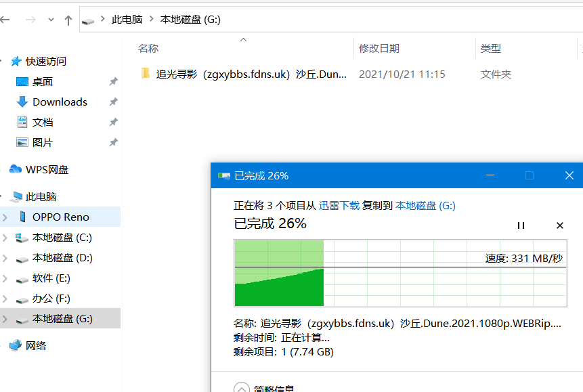Image resolution: width=583 pixels, height=392 pixels.
Task: Select folder name 追光寻影 (zgxybbs.fdns.uk) 沙丘.Dun...
Action: tap(251, 74)
